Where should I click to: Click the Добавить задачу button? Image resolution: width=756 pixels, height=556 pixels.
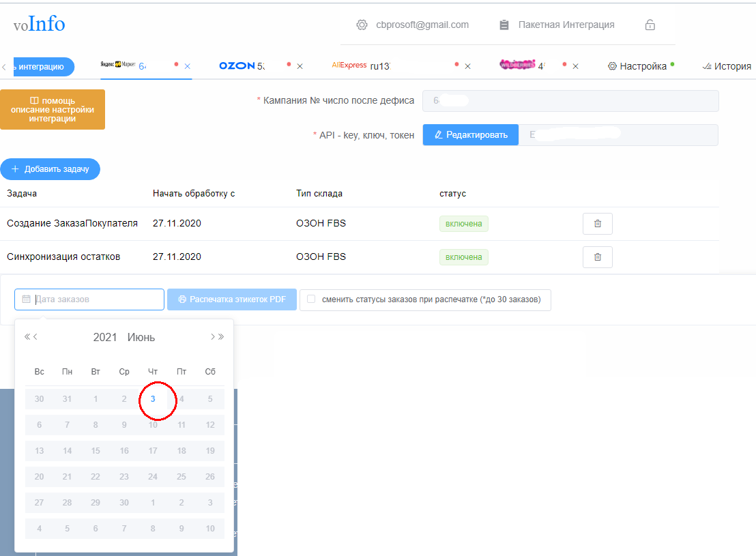click(x=50, y=169)
